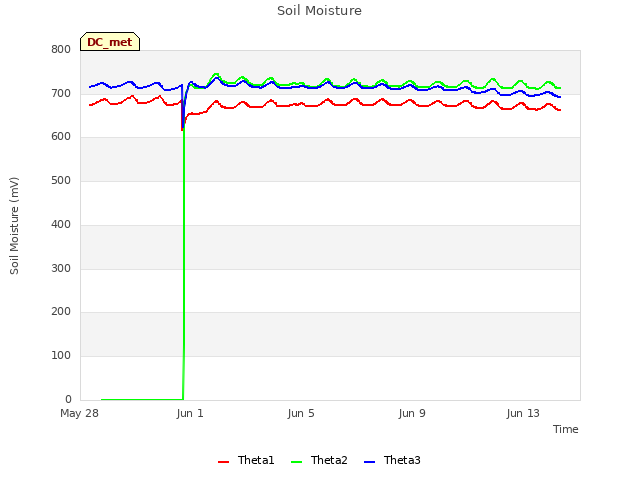640x480 pixels.
Task: Click the 600 y-axis tick label
Action: click(x=61, y=137)
